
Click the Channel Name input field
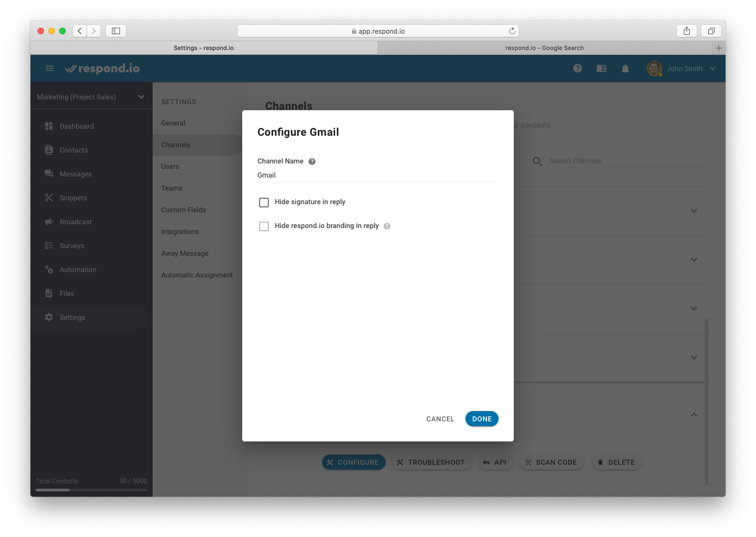(377, 175)
